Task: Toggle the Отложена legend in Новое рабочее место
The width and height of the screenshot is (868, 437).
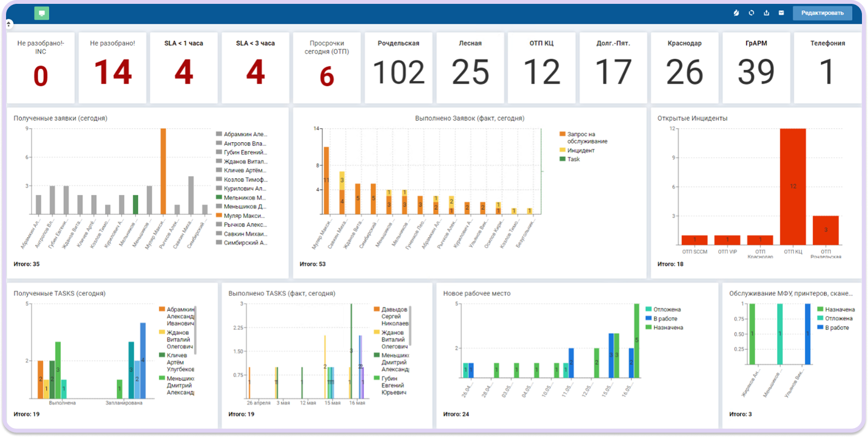Action: [x=666, y=310]
